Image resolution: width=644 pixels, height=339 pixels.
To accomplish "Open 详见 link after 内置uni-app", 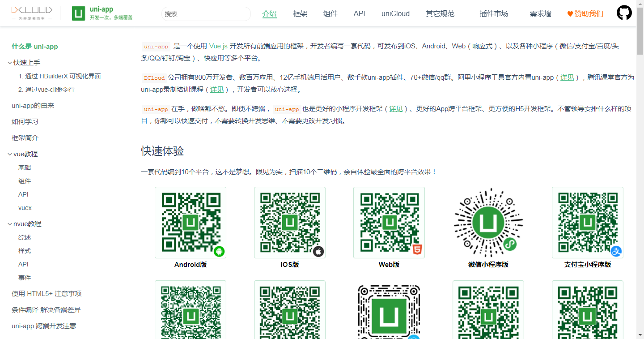I will pyautogui.click(x=567, y=77).
